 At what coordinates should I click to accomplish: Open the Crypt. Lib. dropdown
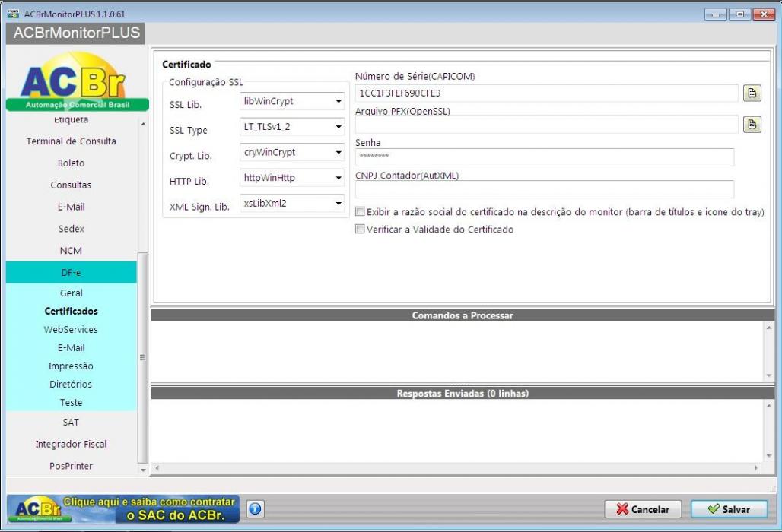[292, 152]
